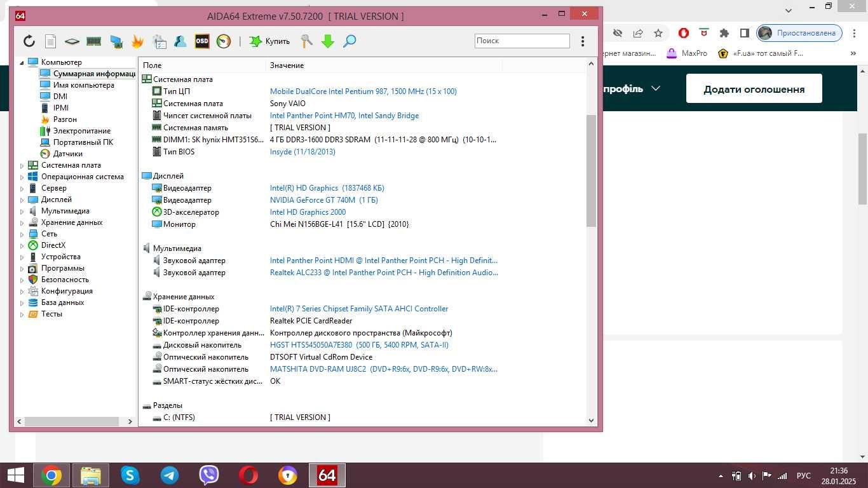Expand the Системная плата tree node
This screenshot has width=868, height=488.
click(22, 165)
